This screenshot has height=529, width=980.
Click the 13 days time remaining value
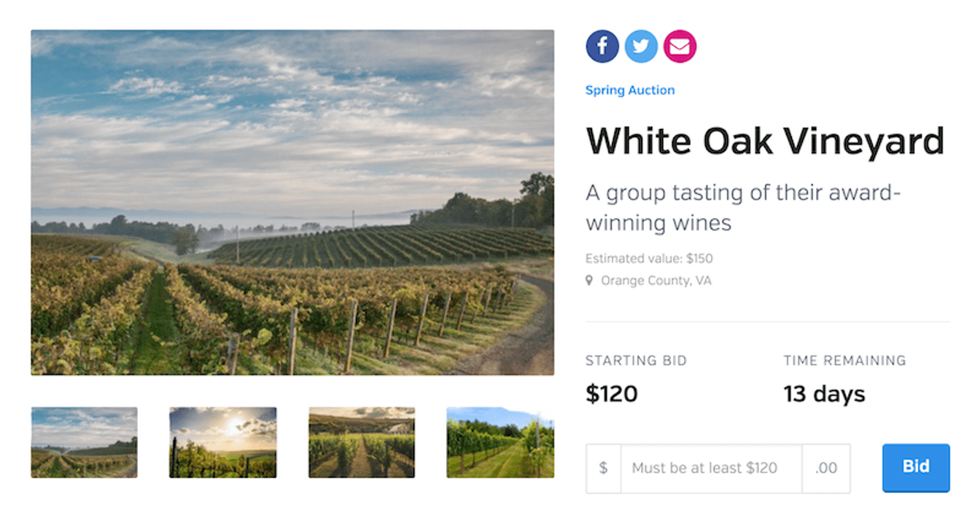click(x=824, y=394)
